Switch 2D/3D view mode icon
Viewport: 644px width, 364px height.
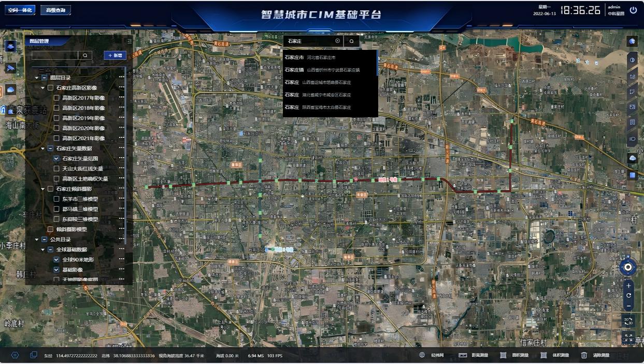(628, 321)
